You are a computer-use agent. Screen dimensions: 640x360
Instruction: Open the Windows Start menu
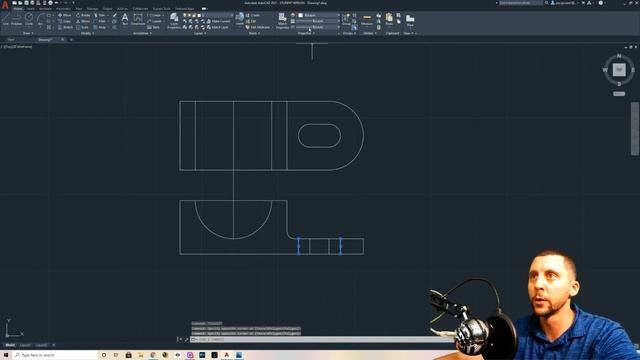coord(6,355)
